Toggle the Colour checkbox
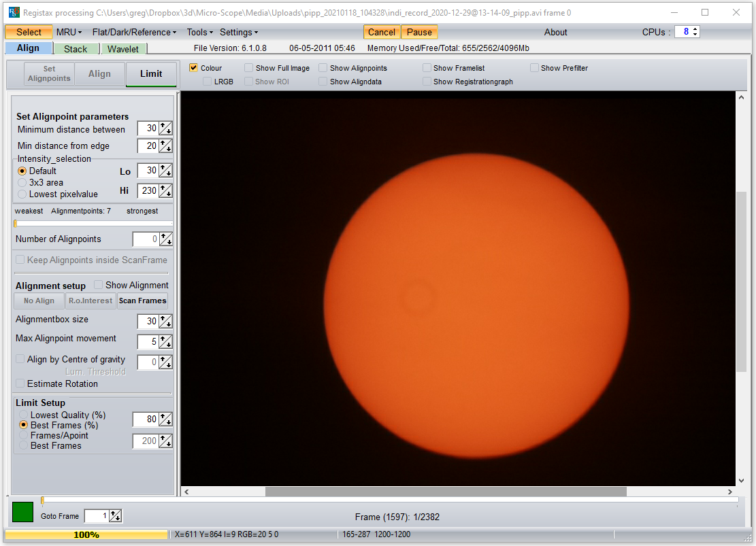The width and height of the screenshot is (756, 546). [193, 68]
